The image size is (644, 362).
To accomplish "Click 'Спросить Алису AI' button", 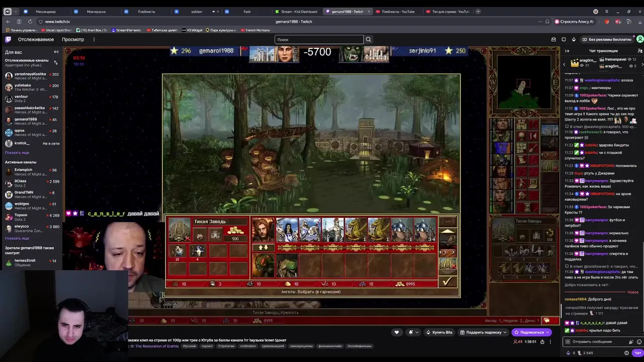I will pos(574,22).
